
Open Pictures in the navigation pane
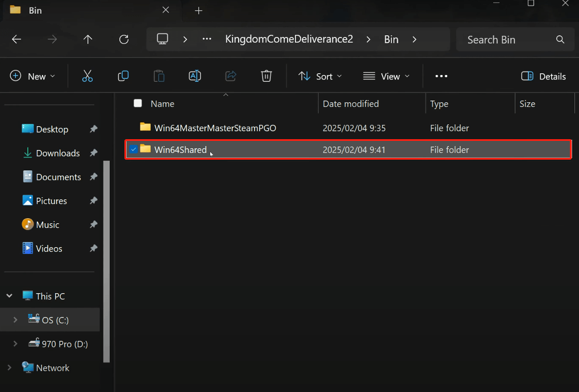51,201
